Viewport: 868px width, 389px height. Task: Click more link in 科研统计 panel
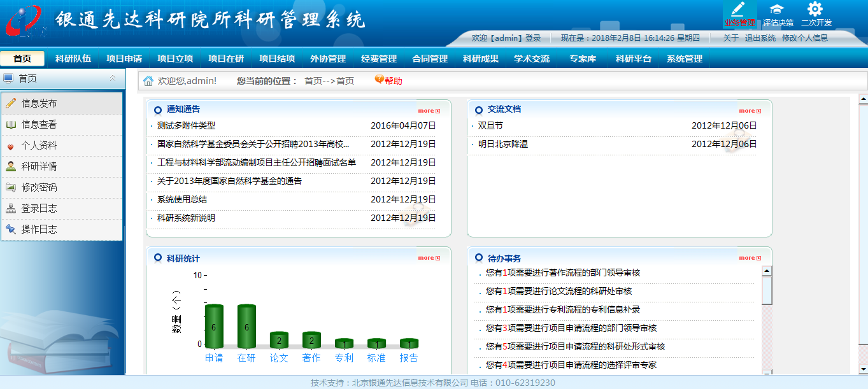point(429,258)
